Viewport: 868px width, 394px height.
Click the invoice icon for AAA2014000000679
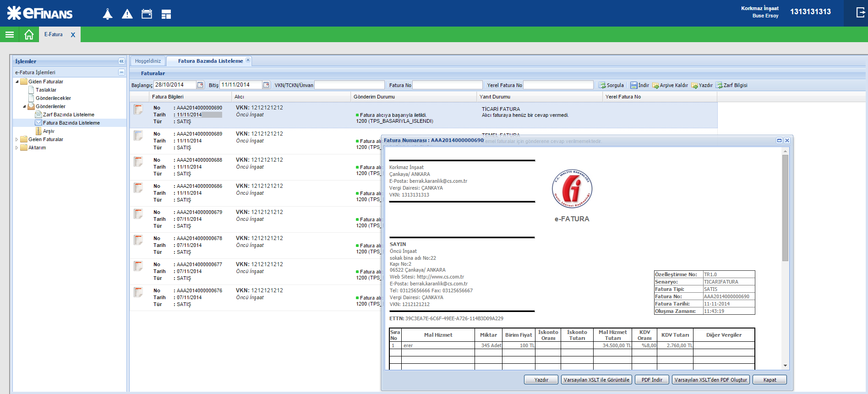[x=138, y=214]
